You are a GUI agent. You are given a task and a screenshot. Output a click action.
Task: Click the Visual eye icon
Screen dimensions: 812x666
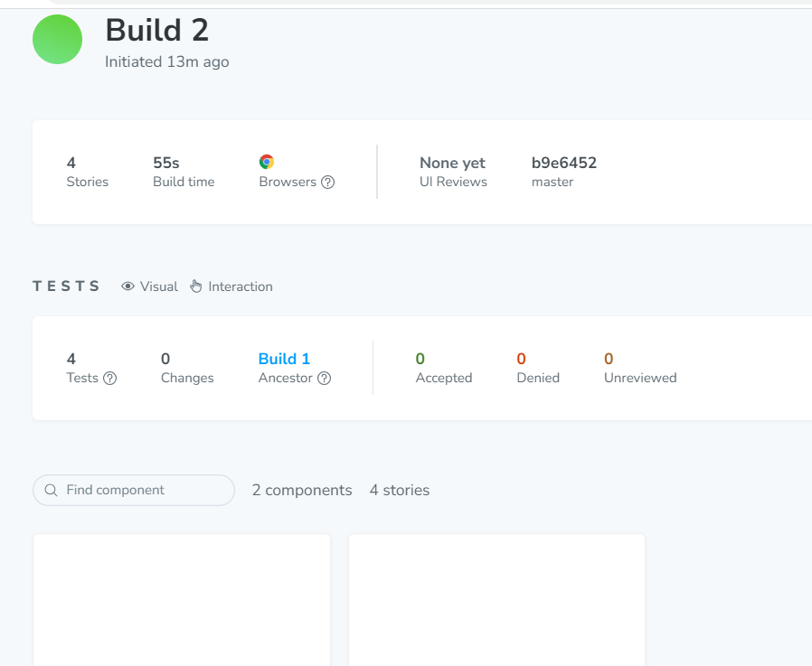pos(127,286)
